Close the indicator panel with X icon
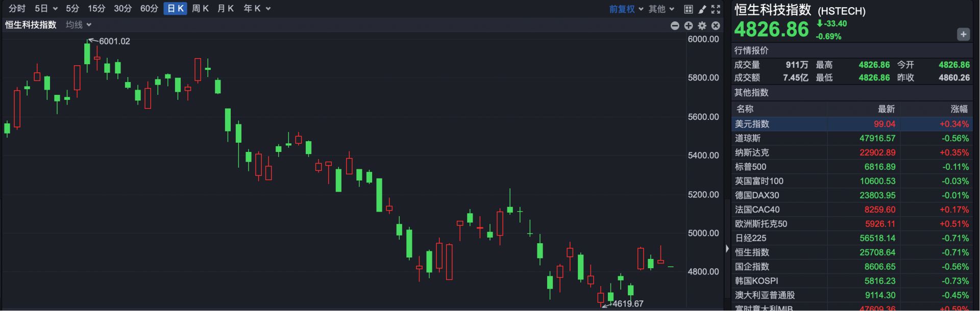The height and width of the screenshot is (311, 980). [x=716, y=25]
